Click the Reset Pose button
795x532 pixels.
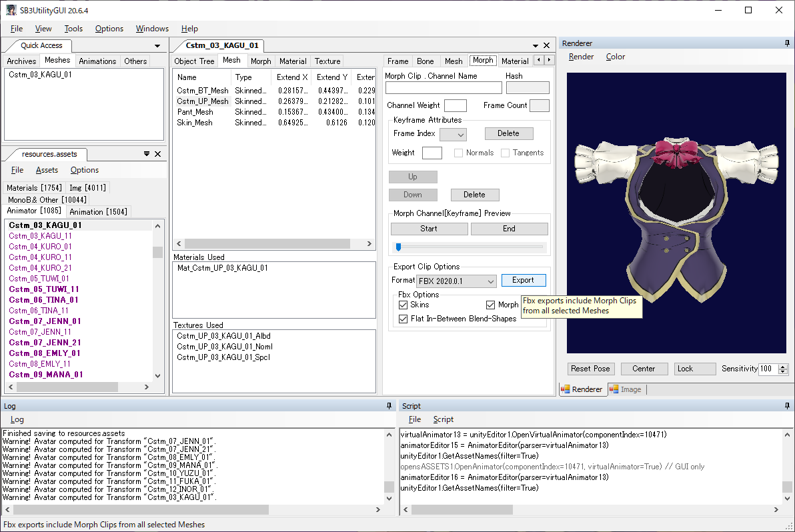[x=591, y=369]
